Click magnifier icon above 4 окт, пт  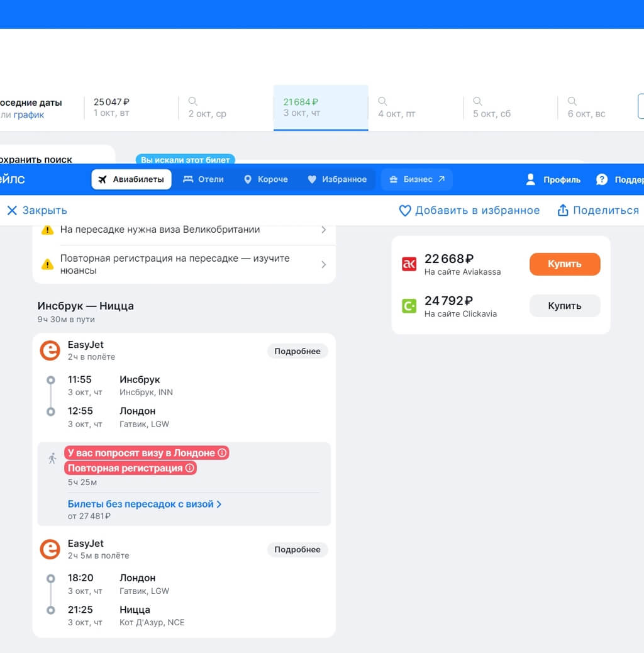pyautogui.click(x=382, y=101)
